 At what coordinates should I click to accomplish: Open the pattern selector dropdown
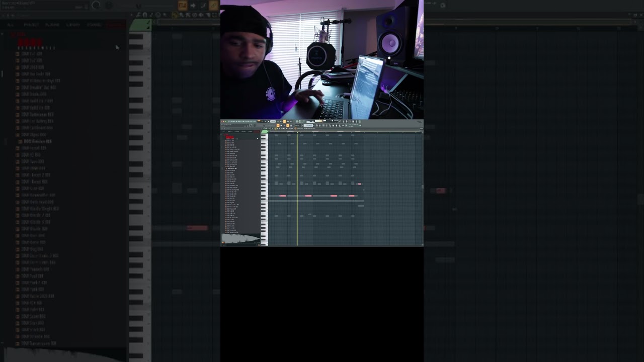308,125
